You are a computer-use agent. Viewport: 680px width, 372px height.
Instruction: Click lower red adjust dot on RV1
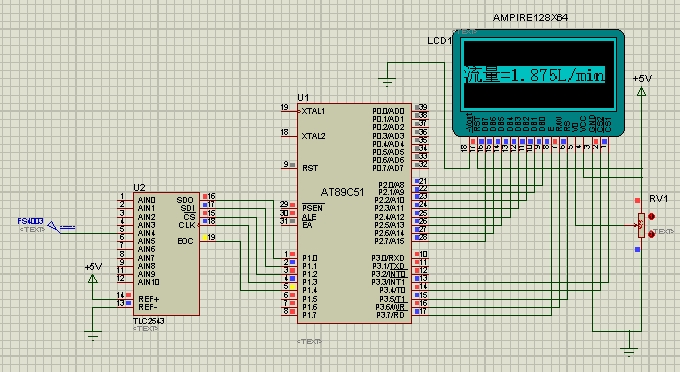coord(651,234)
